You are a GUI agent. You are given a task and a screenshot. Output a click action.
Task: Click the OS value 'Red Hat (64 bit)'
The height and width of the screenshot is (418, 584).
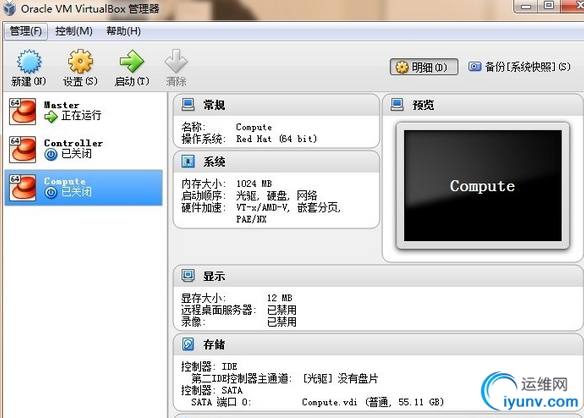pos(276,139)
